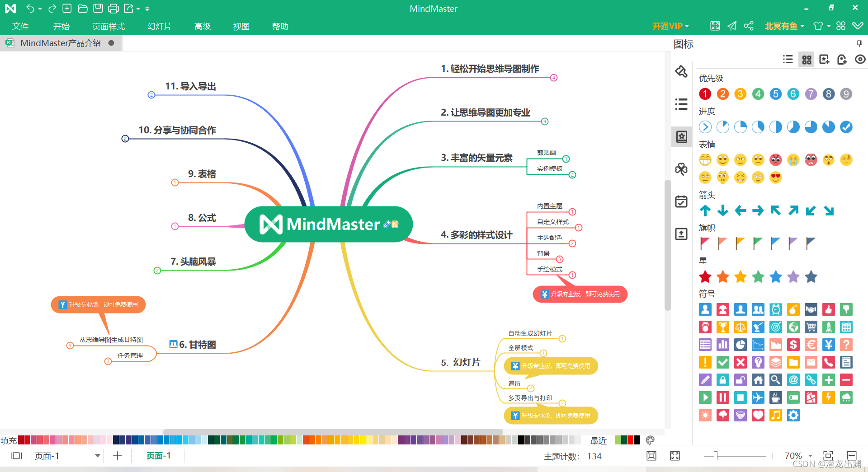Image resolution: width=868 pixels, height=472 pixels.
Task: Open a file with the folder icon
Action: (x=82, y=8)
